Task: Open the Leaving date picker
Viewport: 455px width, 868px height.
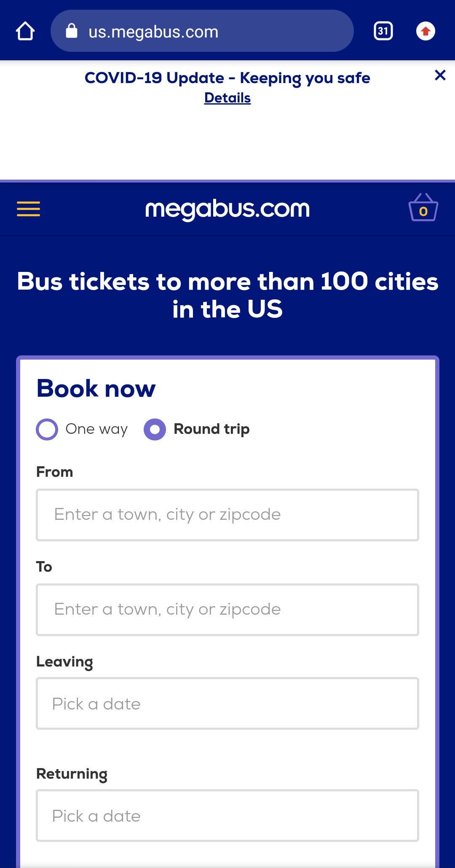Action: click(227, 703)
